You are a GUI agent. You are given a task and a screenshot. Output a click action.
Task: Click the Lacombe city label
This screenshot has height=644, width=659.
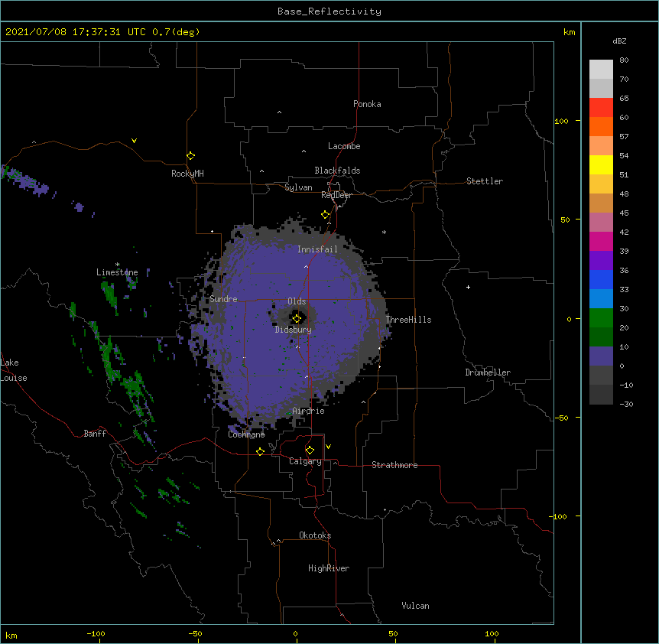coord(344,146)
